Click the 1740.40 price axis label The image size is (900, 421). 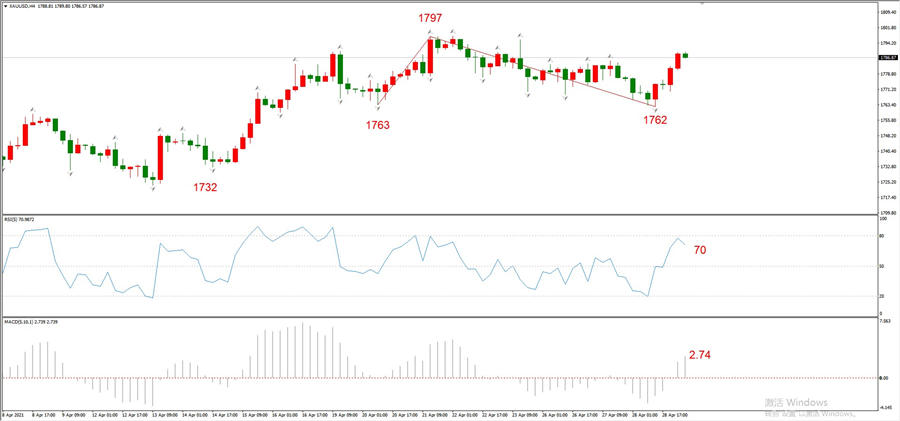tap(887, 151)
